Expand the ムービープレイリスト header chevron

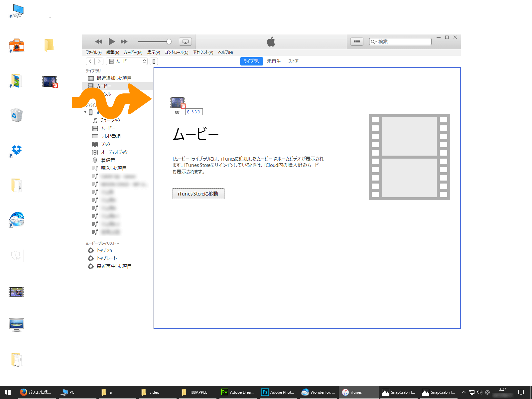tap(118, 243)
